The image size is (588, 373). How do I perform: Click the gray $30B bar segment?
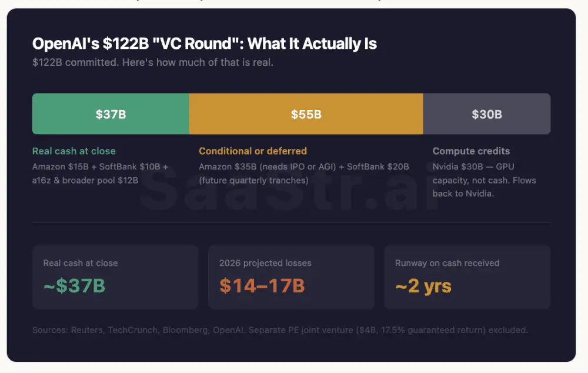tap(486, 114)
